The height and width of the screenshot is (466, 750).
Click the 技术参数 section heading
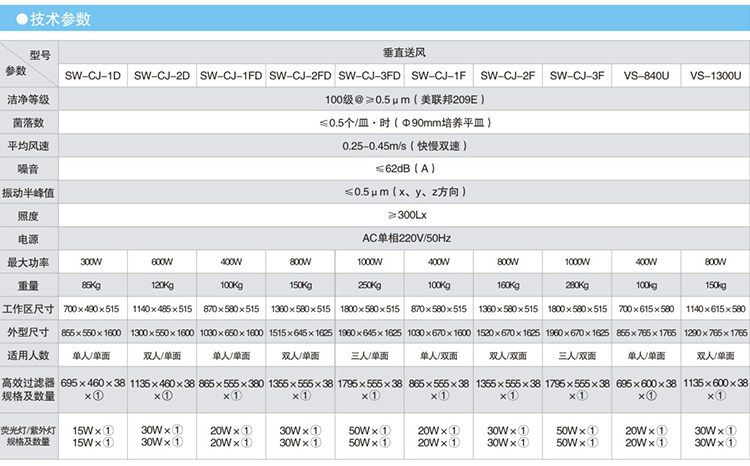(60, 19)
